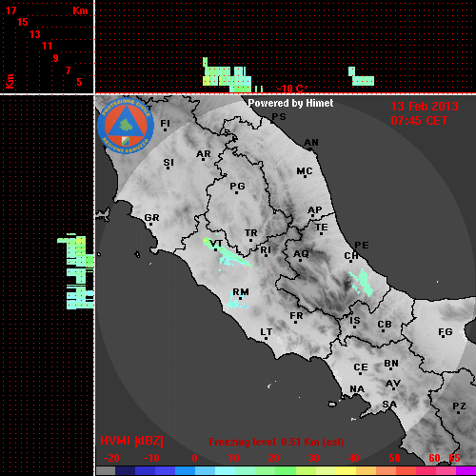
Task: Click the CB city label
Action: coord(385,325)
